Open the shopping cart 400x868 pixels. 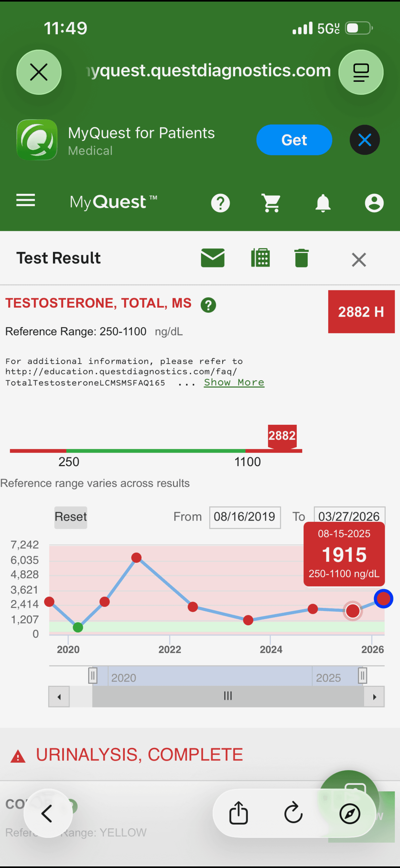(271, 203)
